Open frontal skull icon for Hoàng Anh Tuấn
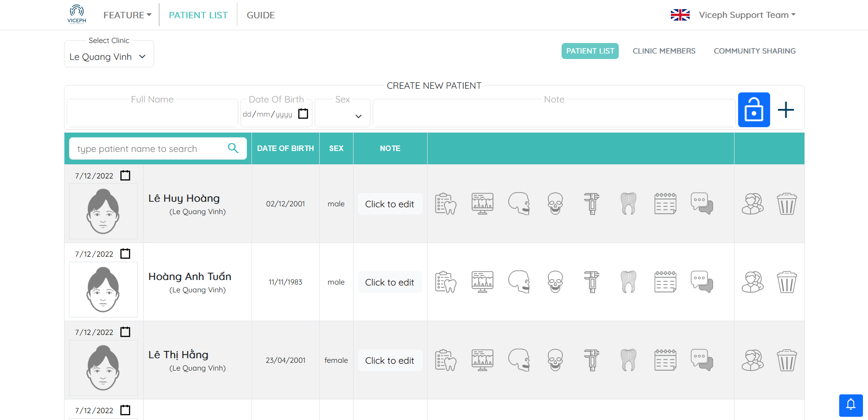Image resolution: width=868 pixels, height=420 pixels. coord(555,282)
